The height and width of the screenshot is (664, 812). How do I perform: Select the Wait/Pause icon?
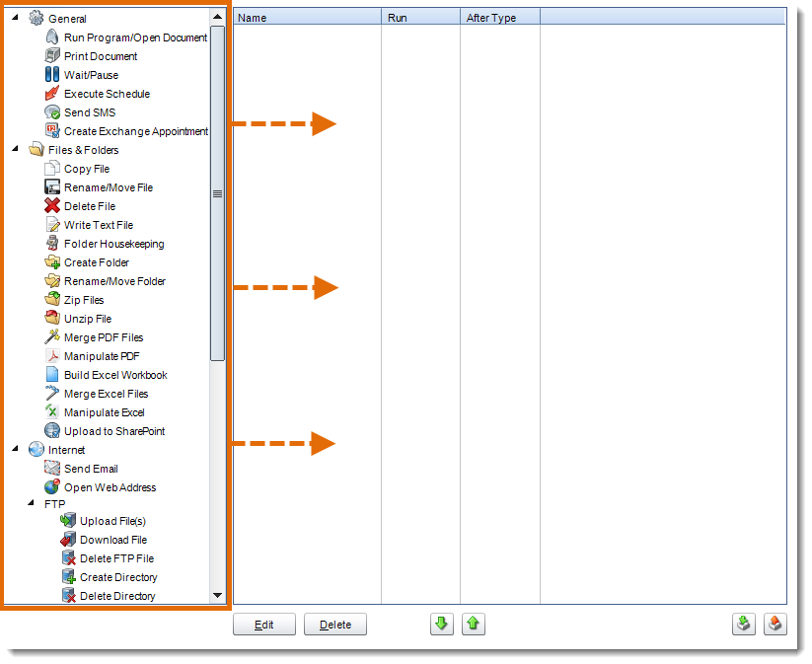tap(52, 75)
